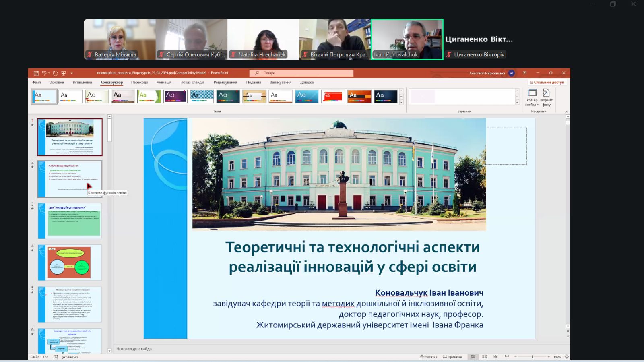
Task: Click the slide panel scroll-up arrow
Action: pyautogui.click(x=109, y=117)
